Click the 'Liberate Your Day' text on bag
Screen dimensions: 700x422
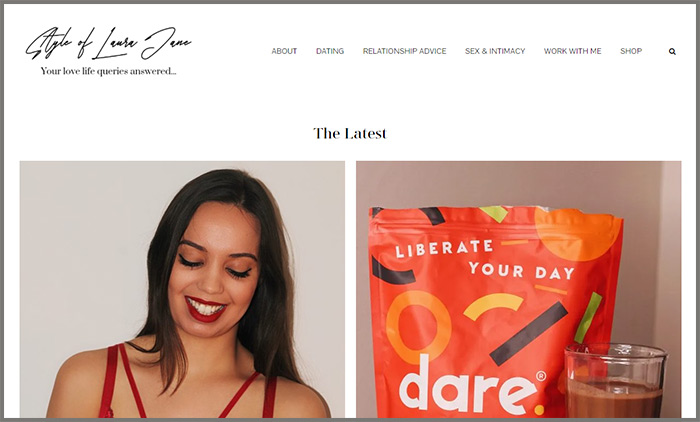(484, 260)
